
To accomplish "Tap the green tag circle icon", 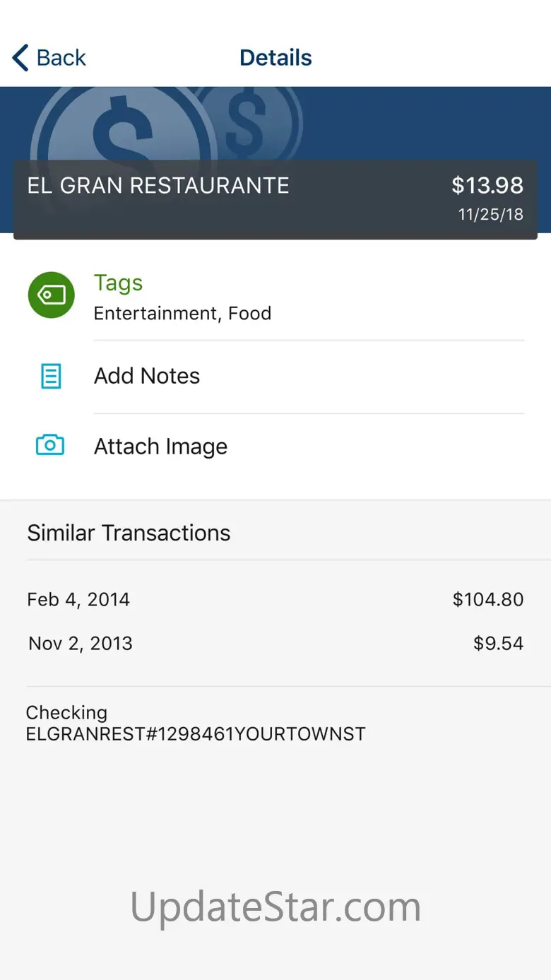I will [x=51, y=295].
